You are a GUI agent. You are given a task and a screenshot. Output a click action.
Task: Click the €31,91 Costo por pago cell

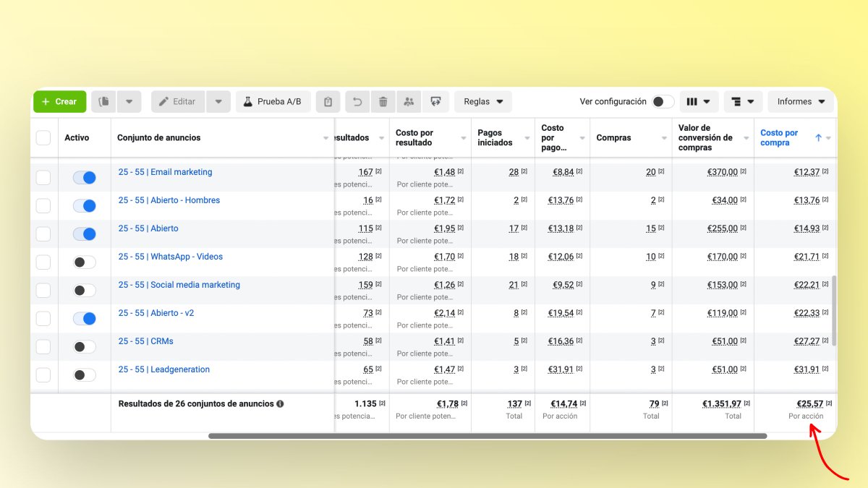pyautogui.click(x=561, y=369)
